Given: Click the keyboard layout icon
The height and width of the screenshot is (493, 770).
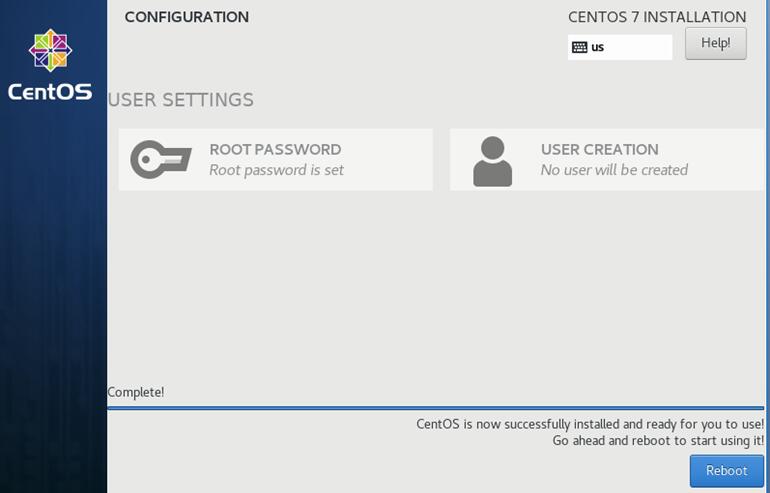Looking at the screenshot, I should point(579,47).
